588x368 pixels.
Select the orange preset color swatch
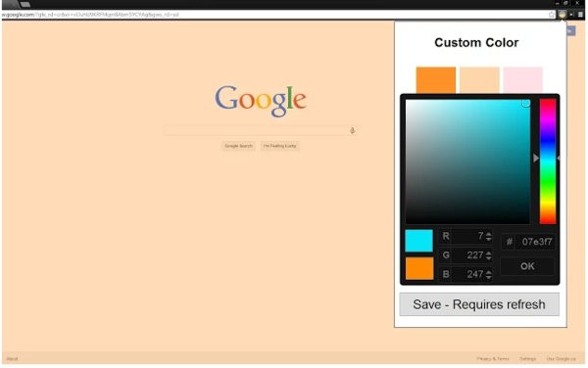point(436,79)
